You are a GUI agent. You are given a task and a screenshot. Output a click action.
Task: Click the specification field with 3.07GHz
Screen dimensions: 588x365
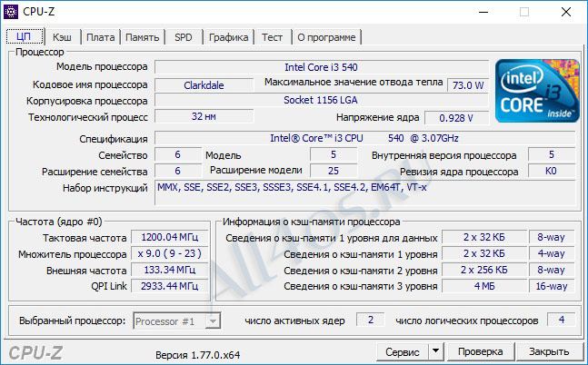[x=364, y=138]
